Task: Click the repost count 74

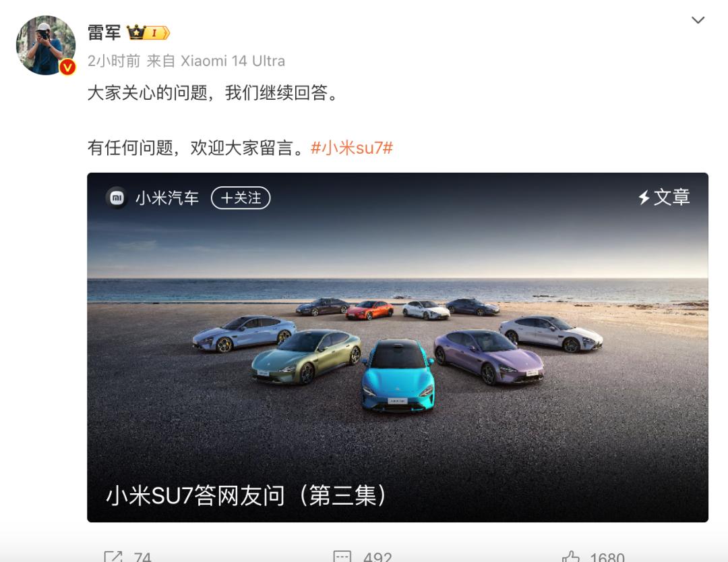Action: (142, 557)
